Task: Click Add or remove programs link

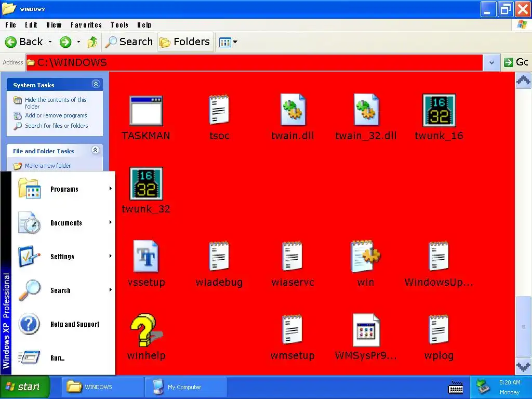Action: coord(56,115)
